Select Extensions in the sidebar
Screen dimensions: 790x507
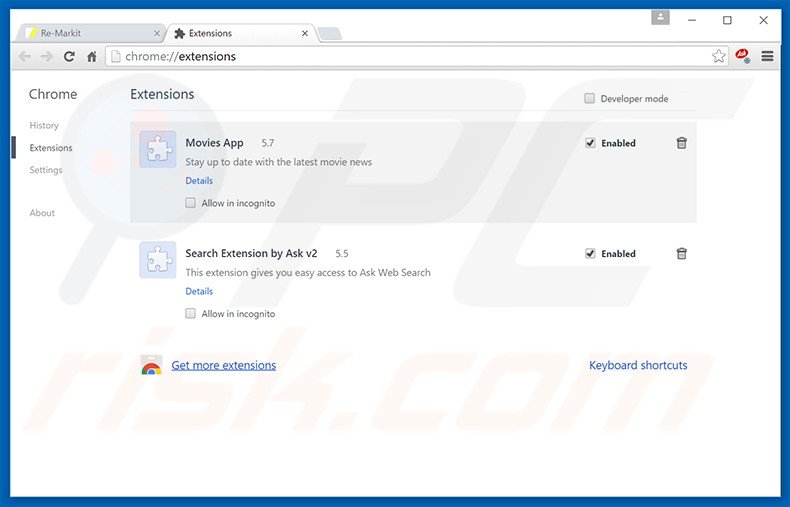(51, 148)
